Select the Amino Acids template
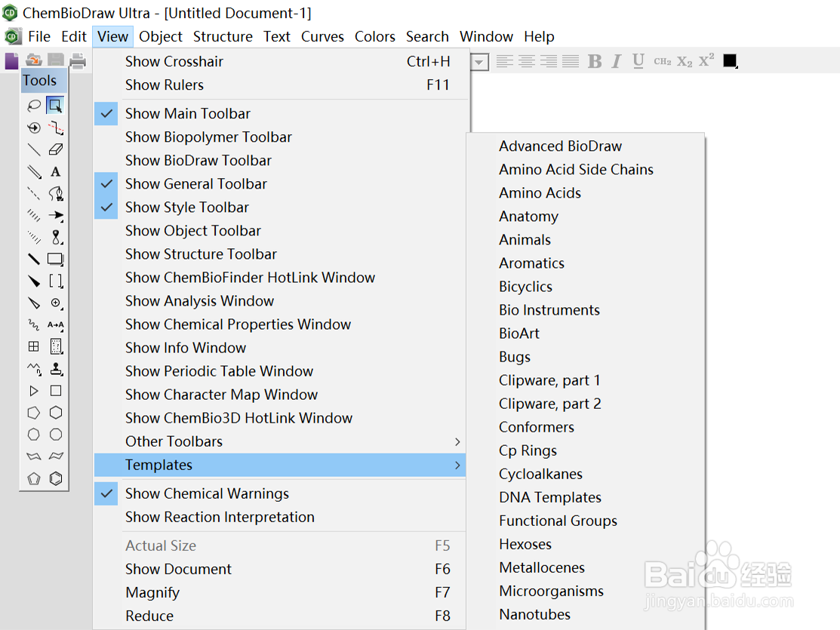 coord(586,193)
